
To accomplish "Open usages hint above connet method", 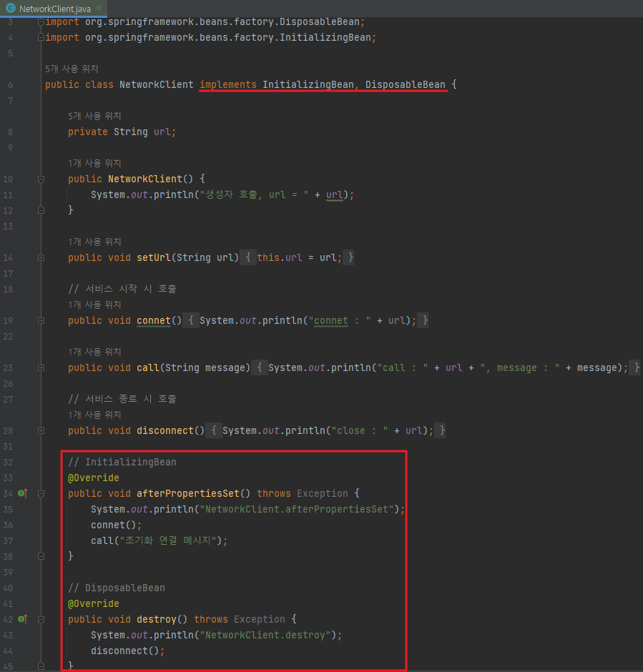I will [94, 305].
